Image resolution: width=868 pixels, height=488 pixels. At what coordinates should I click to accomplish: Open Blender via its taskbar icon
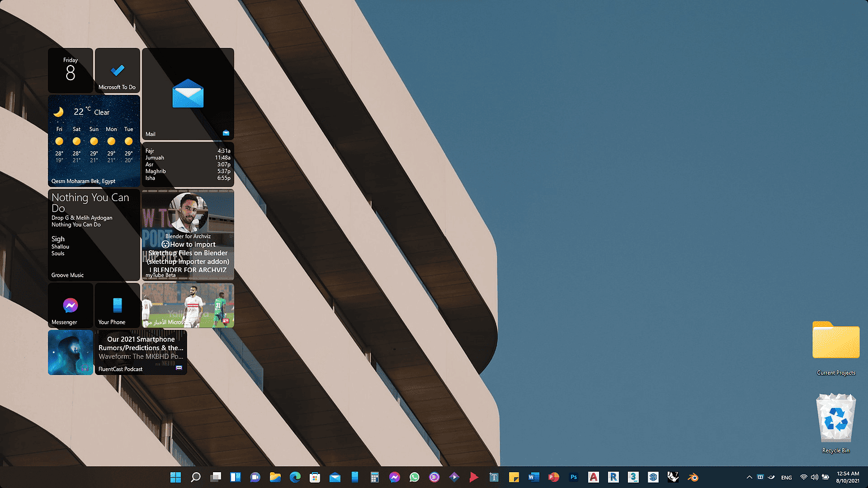tap(693, 477)
